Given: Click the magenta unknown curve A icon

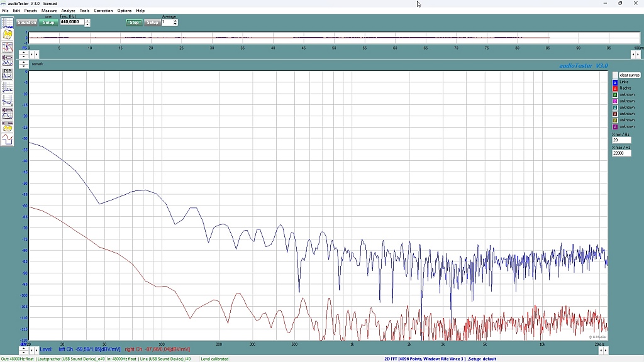Looking at the screenshot, I should [615, 101].
